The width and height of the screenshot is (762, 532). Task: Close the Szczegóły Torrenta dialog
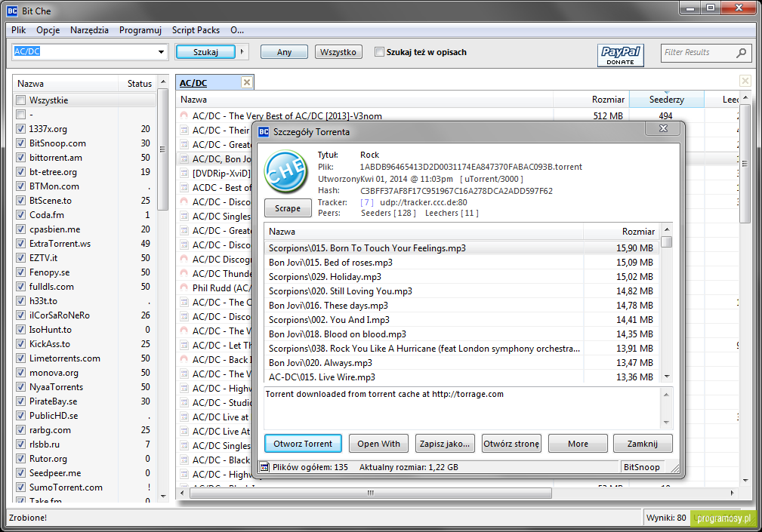tap(663, 128)
